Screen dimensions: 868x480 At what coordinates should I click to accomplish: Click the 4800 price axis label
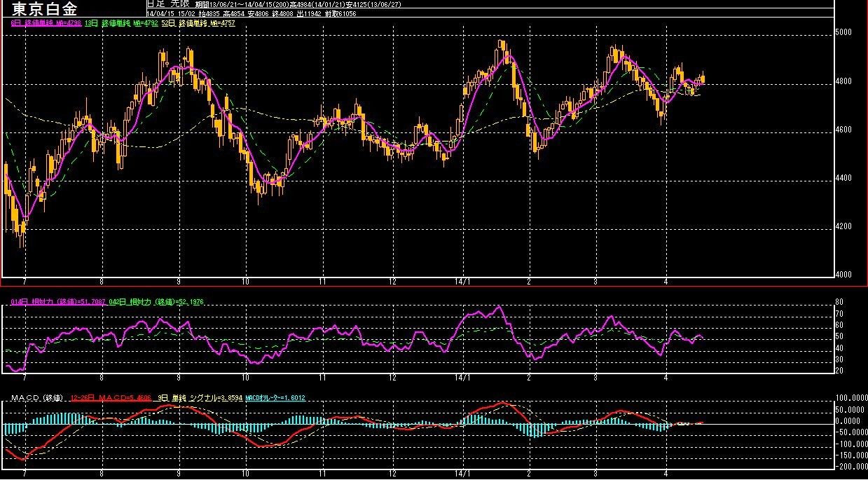coord(843,81)
